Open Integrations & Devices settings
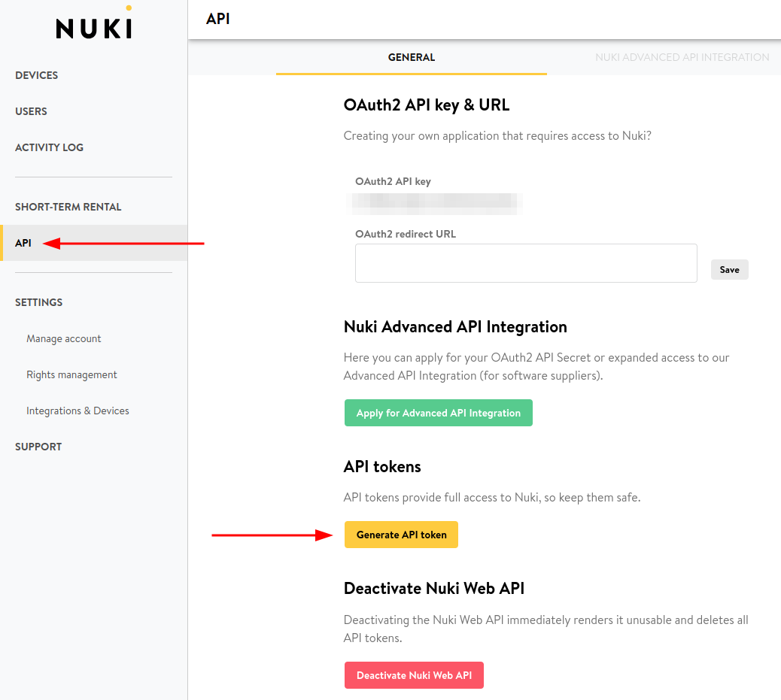This screenshot has width=781, height=700. (x=77, y=411)
